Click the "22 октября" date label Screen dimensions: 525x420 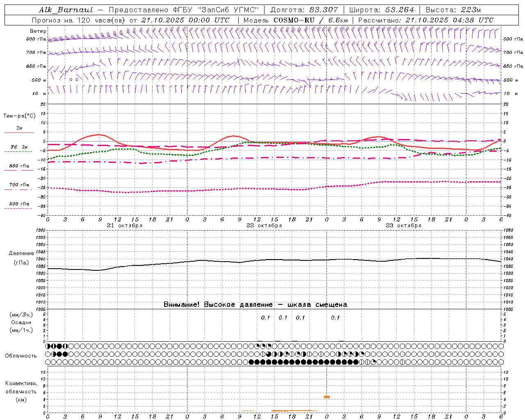click(264, 226)
